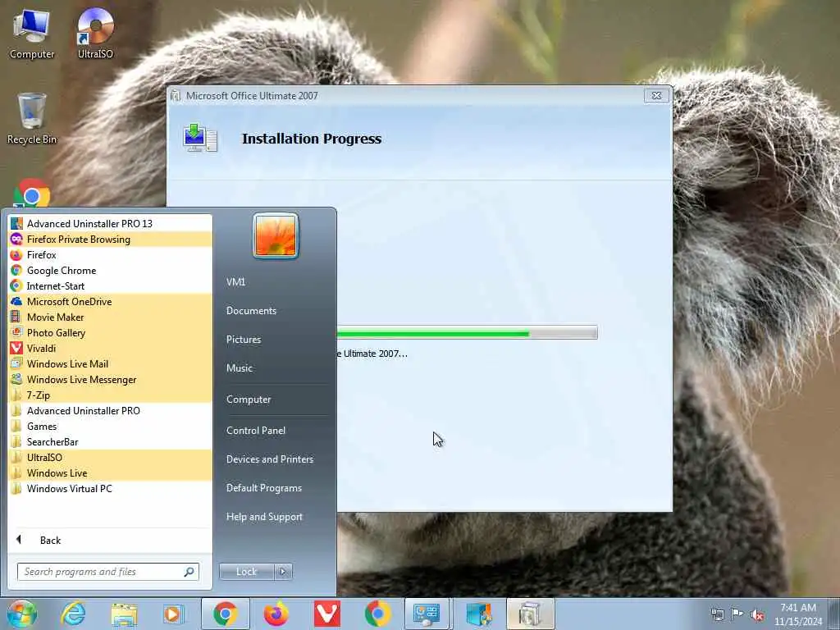This screenshot has width=840, height=630.
Task: Select the Recycle Bin desktop icon
Action: pyautogui.click(x=32, y=119)
